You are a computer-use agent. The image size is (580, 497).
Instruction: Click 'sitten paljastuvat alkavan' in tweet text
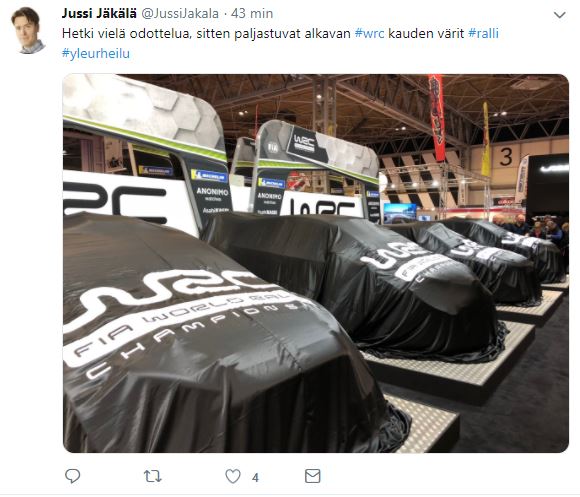pyautogui.click(x=273, y=34)
